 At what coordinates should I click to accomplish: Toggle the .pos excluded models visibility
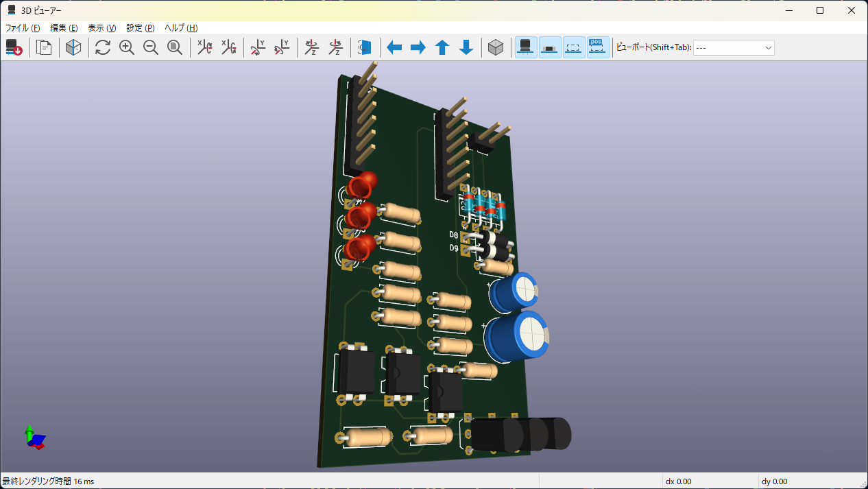[597, 47]
